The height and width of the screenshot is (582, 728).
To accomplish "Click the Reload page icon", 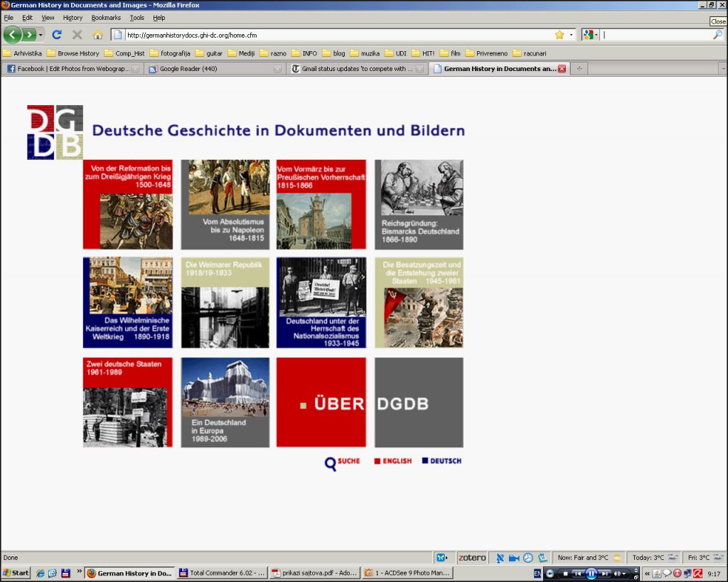I will click(57, 34).
